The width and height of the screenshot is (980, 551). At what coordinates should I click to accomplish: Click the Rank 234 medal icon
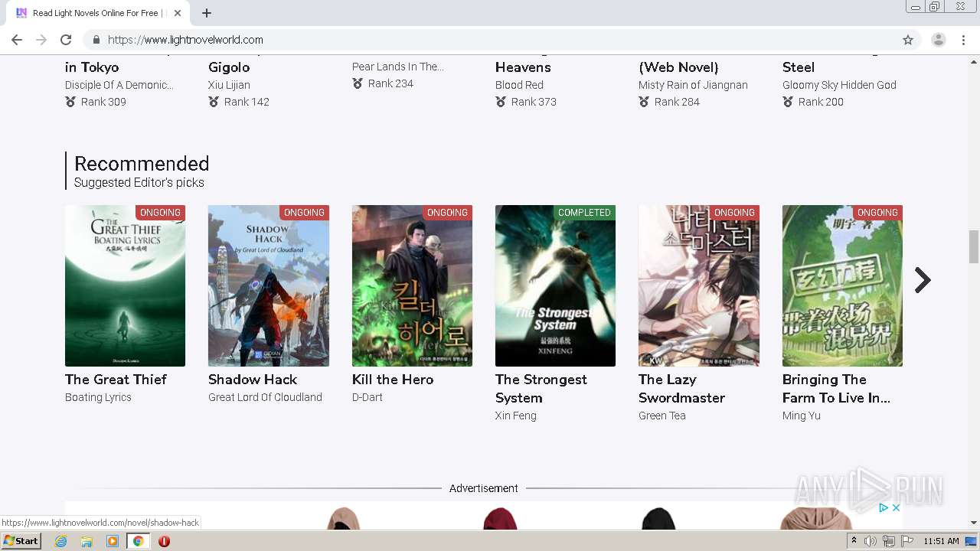[x=358, y=83]
